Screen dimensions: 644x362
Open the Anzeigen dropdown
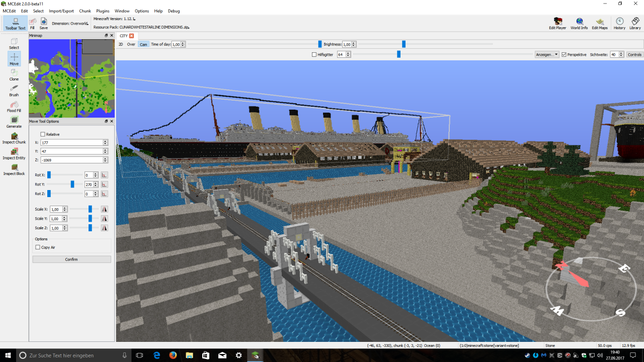(x=546, y=54)
